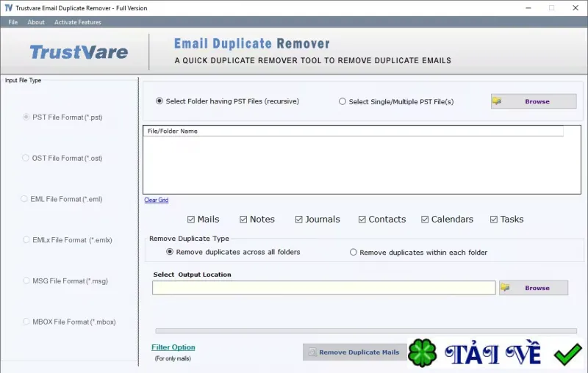Open the Activate Features menu

coord(78,22)
